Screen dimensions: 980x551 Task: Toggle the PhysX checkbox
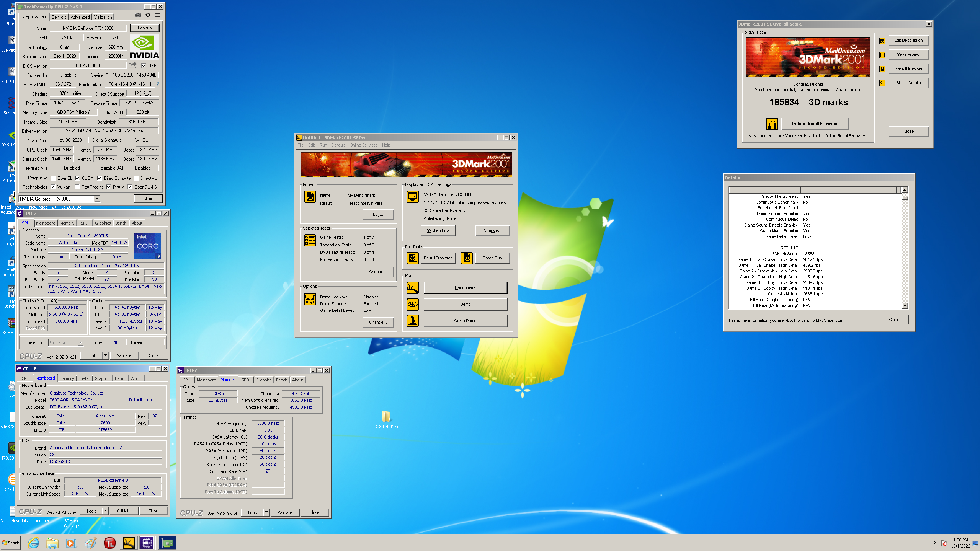click(108, 187)
